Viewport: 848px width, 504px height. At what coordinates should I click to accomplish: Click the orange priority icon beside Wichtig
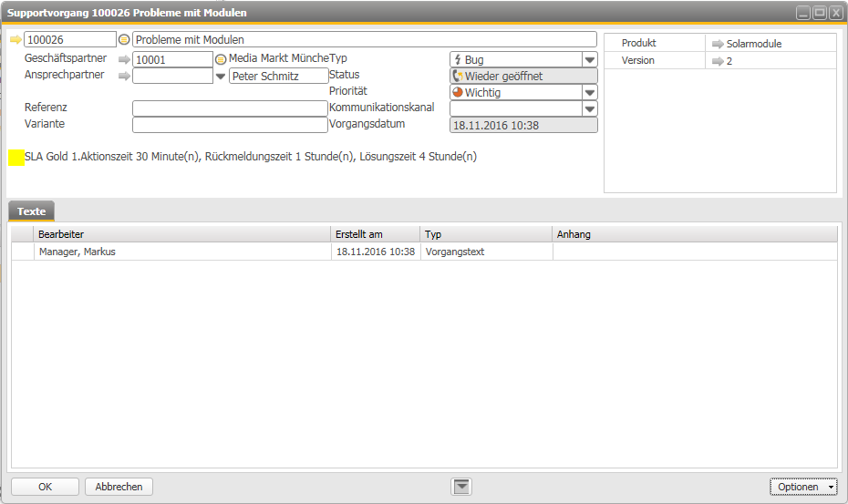(458, 92)
